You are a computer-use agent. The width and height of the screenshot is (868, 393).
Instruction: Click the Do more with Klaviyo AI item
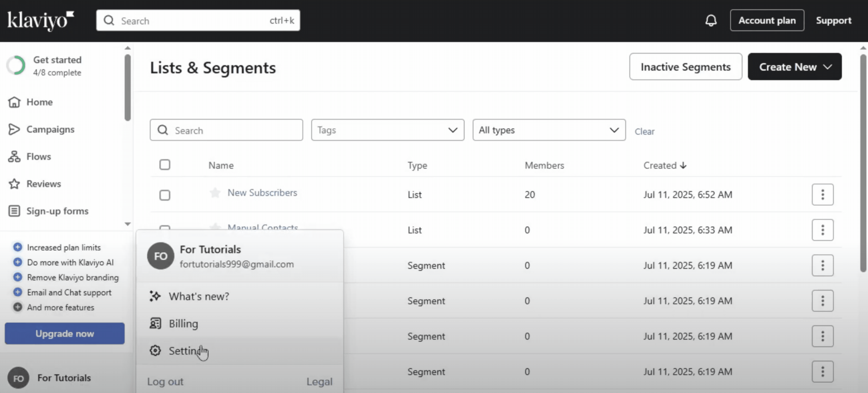(x=70, y=262)
